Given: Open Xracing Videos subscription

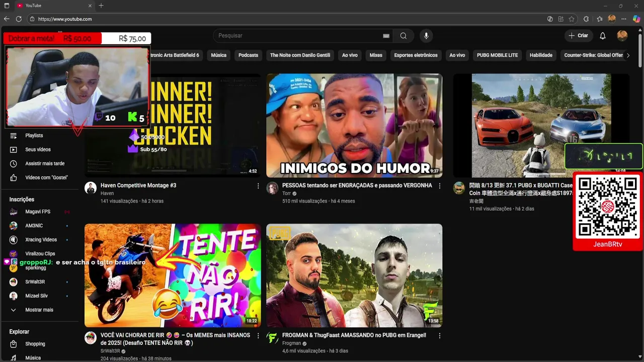Looking at the screenshot, I should click(x=41, y=240).
